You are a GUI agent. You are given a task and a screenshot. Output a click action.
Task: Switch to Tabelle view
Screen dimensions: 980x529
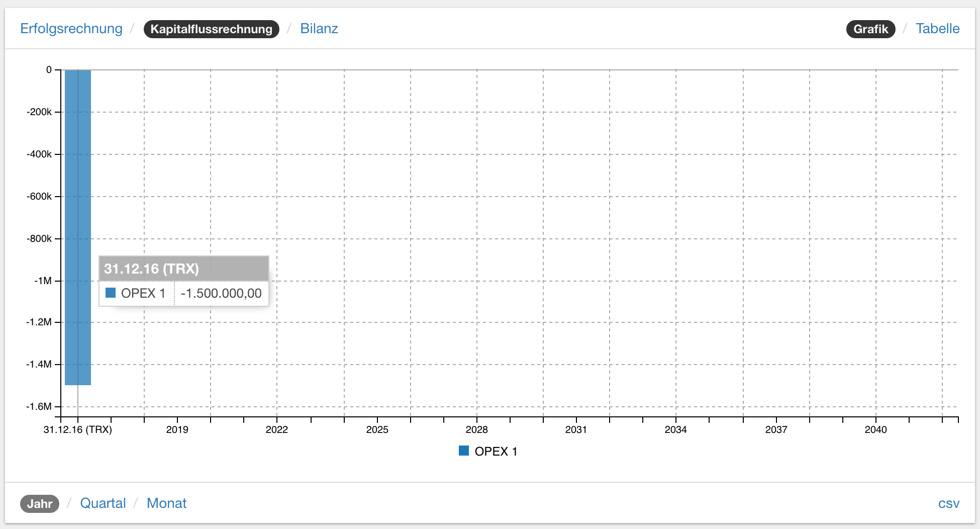click(x=937, y=29)
